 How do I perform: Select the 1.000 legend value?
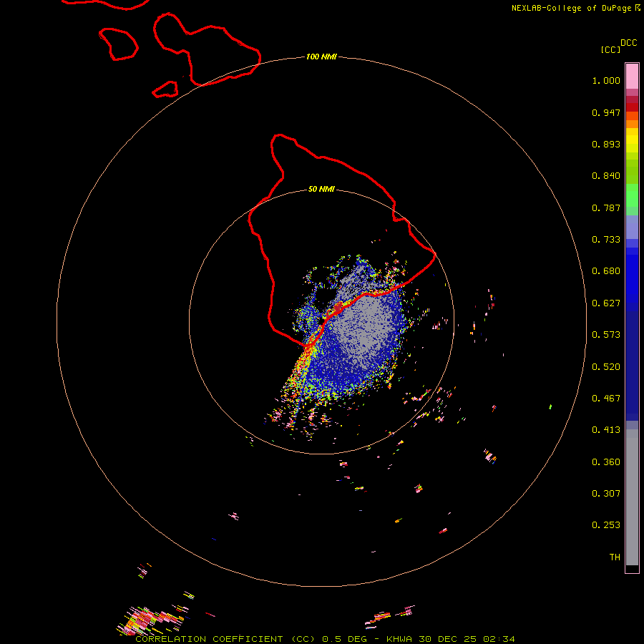[606, 80]
